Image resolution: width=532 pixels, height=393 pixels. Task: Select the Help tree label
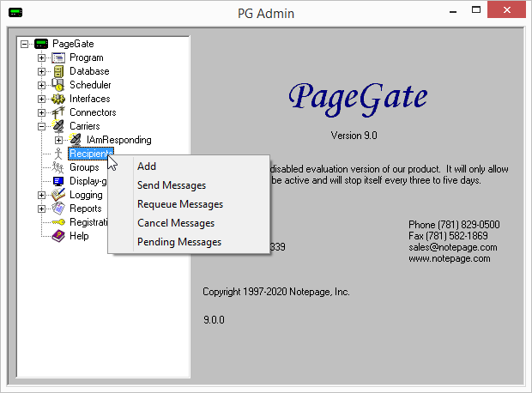[79, 236]
